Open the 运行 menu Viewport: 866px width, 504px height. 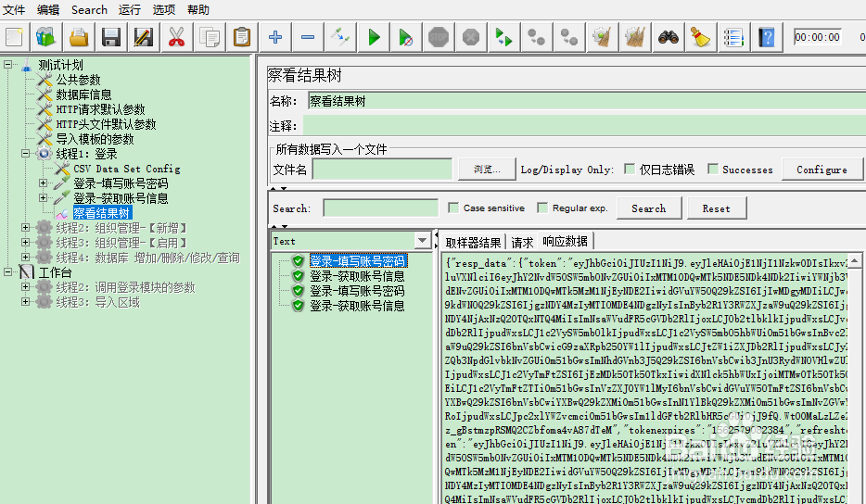coord(129,9)
